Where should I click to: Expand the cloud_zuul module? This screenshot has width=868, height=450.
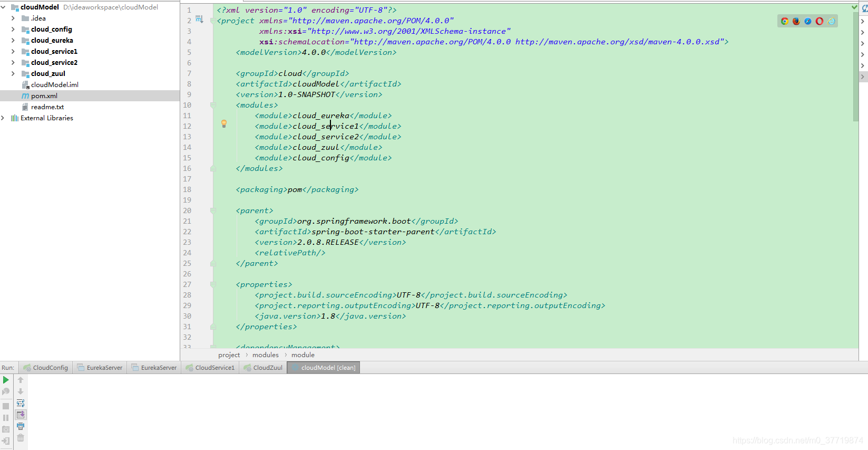[x=13, y=74]
